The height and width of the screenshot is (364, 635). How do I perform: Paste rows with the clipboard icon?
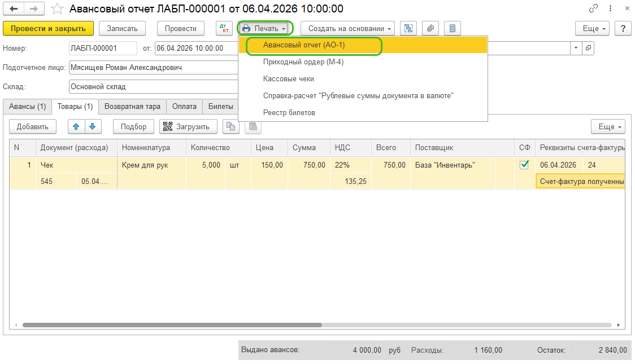coord(253,126)
